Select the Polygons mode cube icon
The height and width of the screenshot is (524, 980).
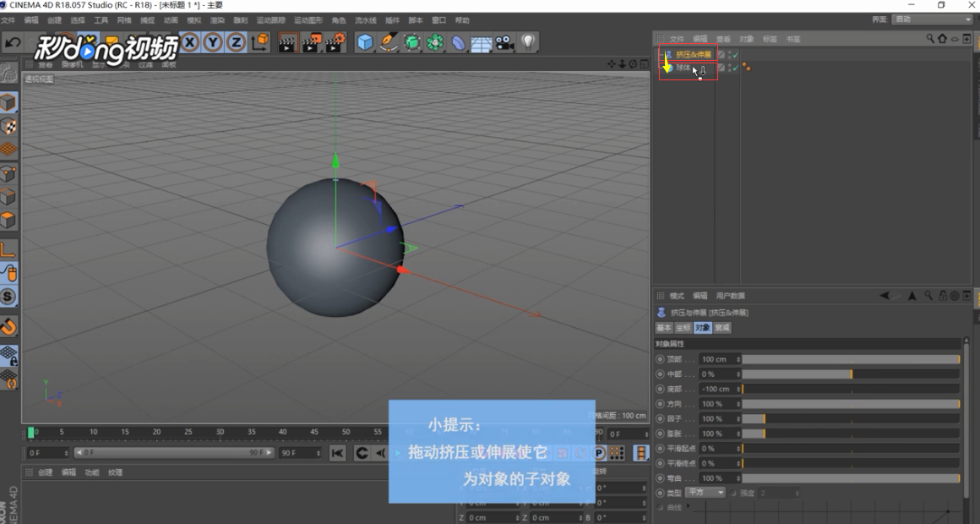click(x=8, y=220)
